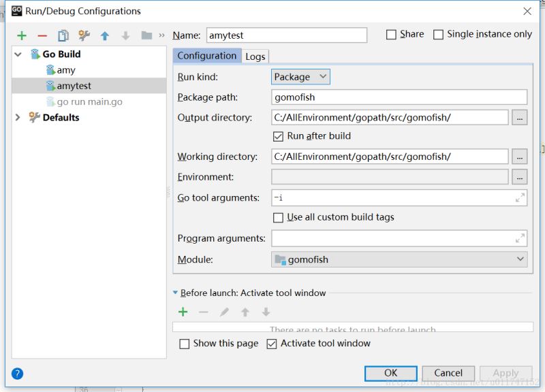Open the help question mark icon
This screenshot has height=392, width=545.
tap(18, 373)
